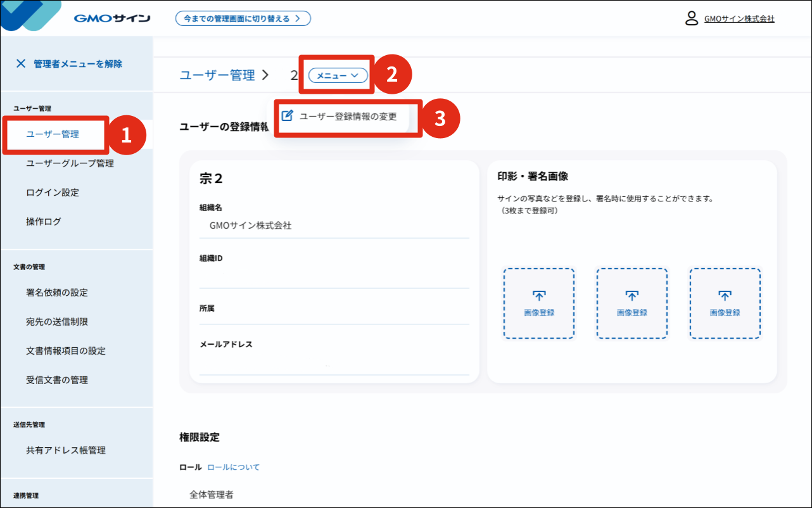The width and height of the screenshot is (812, 508).
Task: Open ユーザーグループ管理 in sidebar
Action: (70, 163)
